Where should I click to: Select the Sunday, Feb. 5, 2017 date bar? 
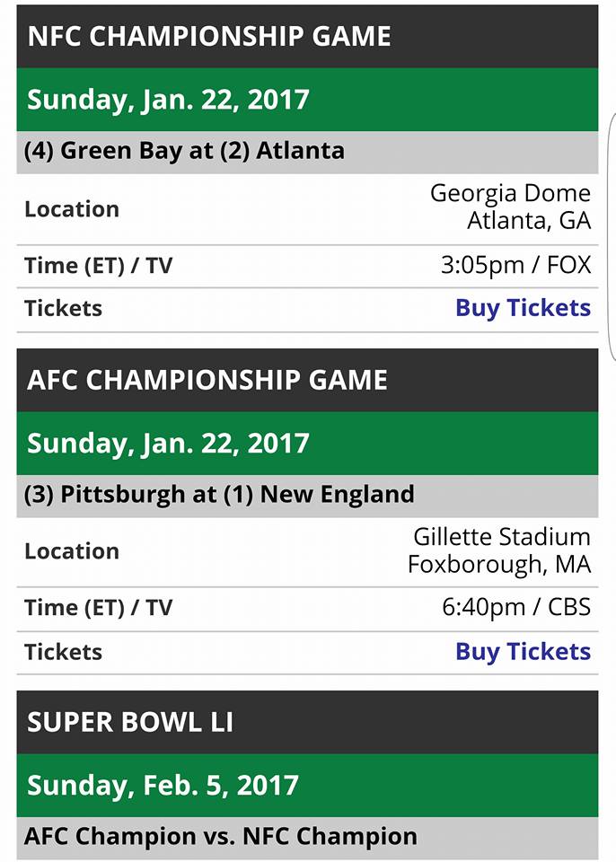[163, 786]
